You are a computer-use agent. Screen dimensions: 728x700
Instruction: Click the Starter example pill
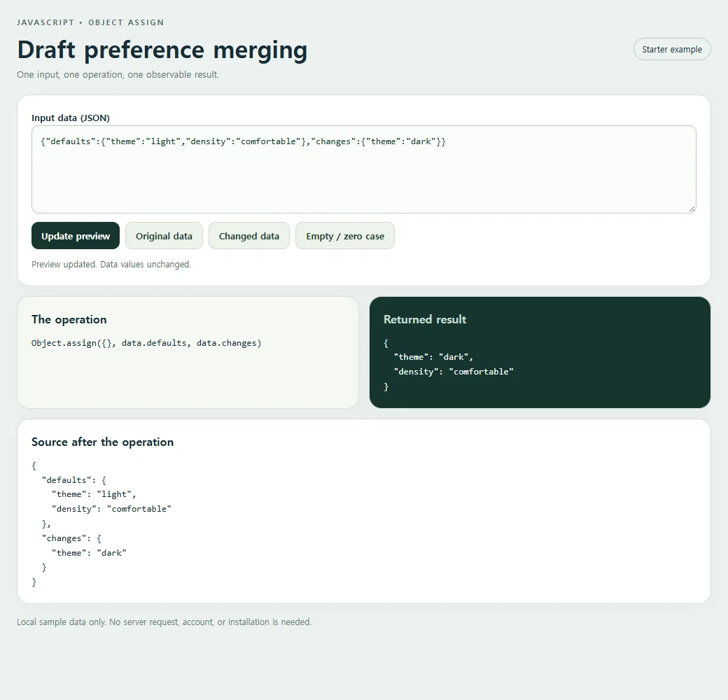coord(672,49)
